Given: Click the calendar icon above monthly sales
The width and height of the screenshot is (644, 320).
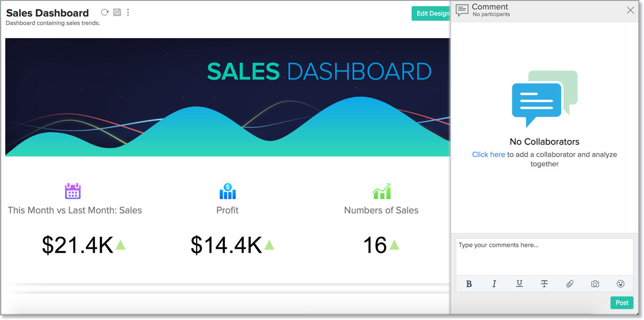Looking at the screenshot, I should 73,191.
